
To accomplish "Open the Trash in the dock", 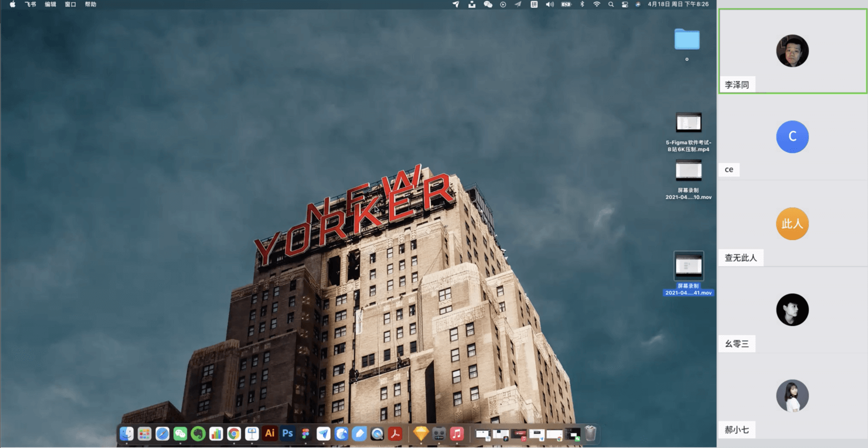I will (590, 434).
